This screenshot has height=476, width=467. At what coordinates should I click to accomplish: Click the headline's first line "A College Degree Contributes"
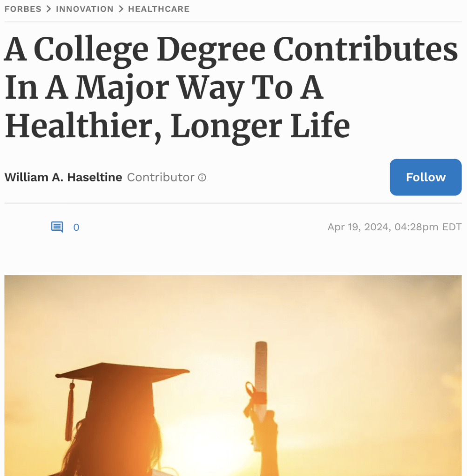[x=231, y=50]
